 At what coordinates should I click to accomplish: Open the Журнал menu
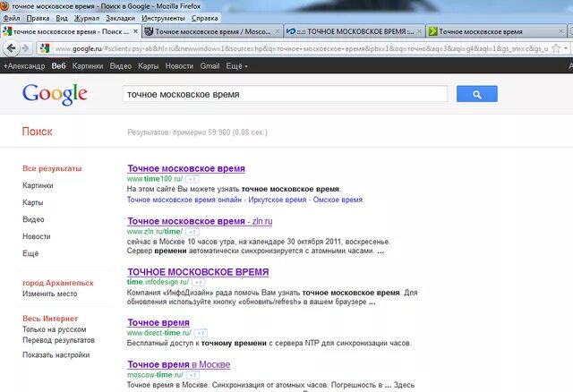click(87, 18)
